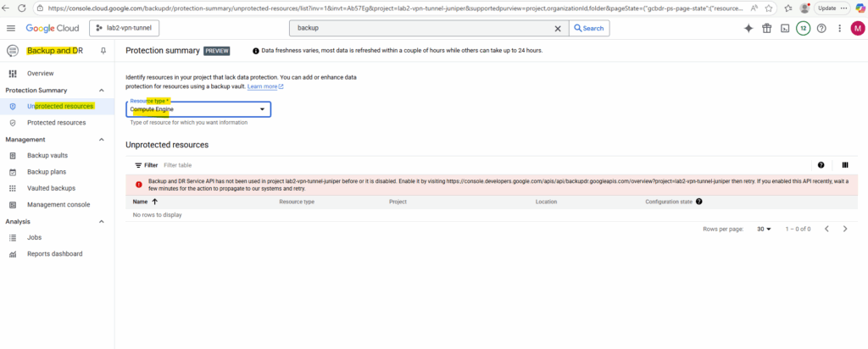Open Backup vaults in sidebar
868x349 pixels.
tap(47, 156)
